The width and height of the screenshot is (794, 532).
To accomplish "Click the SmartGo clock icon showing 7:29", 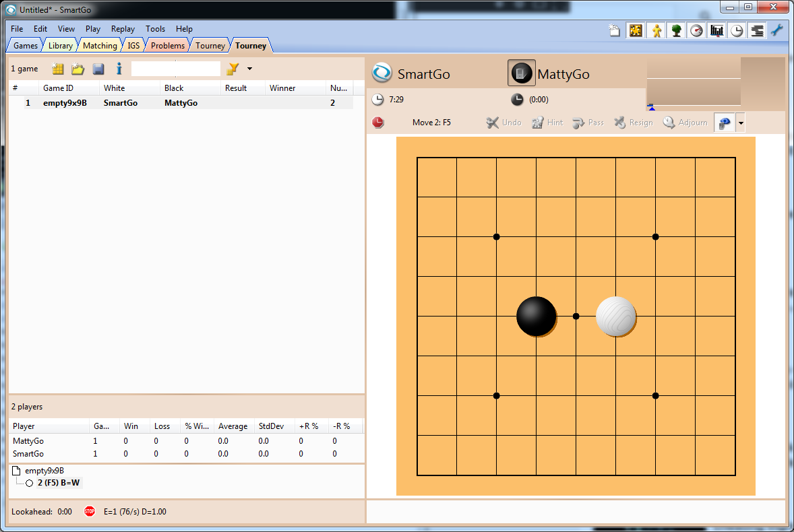I will (x=377, y=100).
